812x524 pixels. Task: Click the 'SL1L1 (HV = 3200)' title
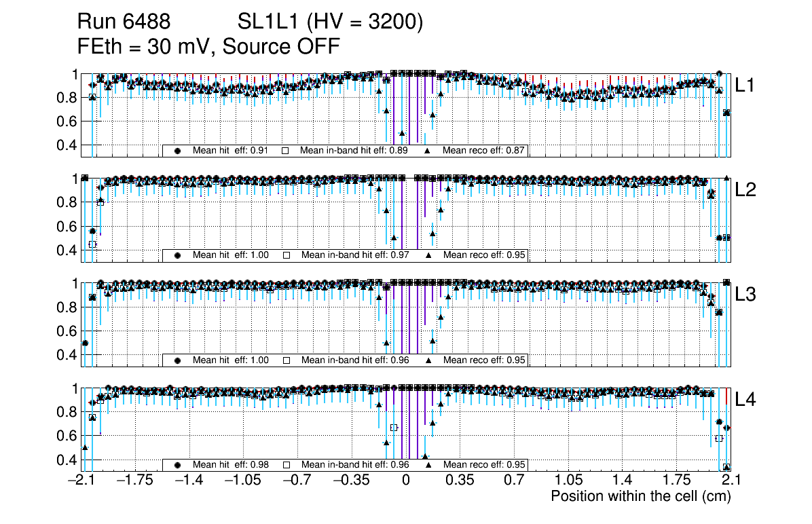(331, 22)
